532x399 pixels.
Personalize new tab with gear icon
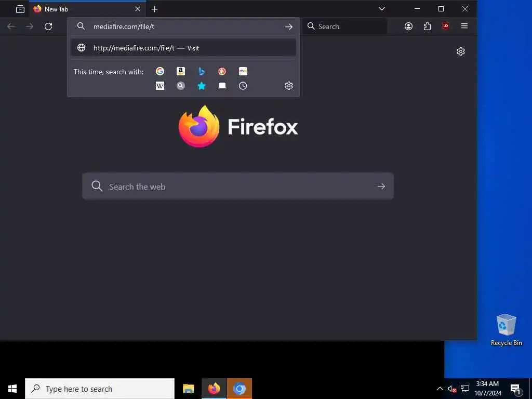461,51
